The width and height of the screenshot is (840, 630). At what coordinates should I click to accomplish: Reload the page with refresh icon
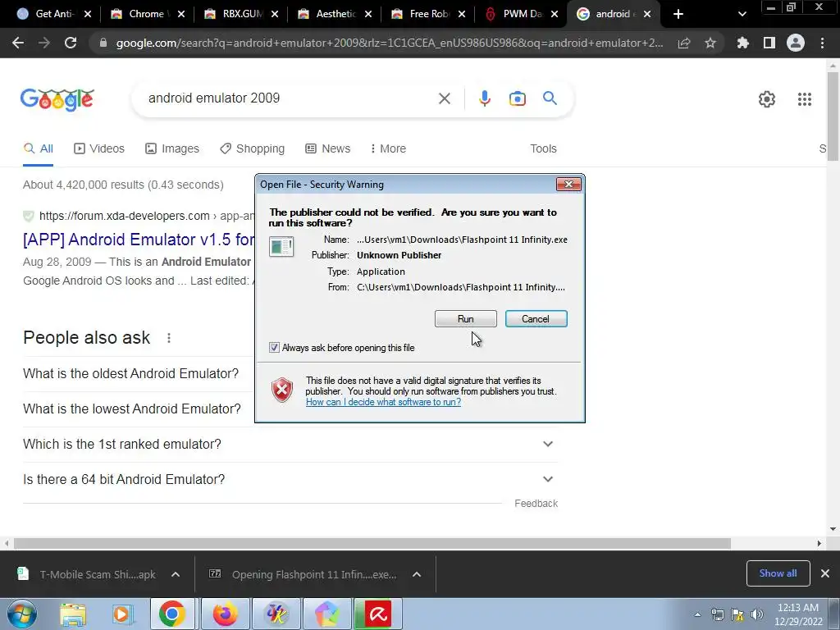click(71, 43)
